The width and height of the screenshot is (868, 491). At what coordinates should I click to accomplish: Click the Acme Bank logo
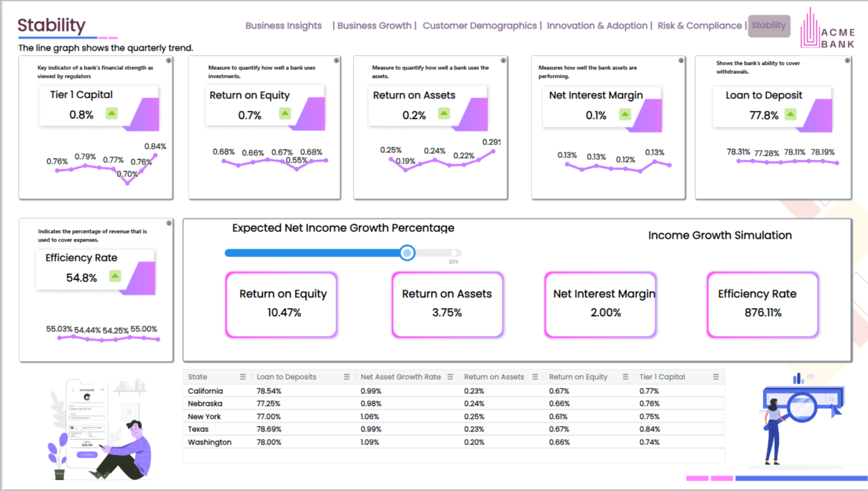click(828, 28)
